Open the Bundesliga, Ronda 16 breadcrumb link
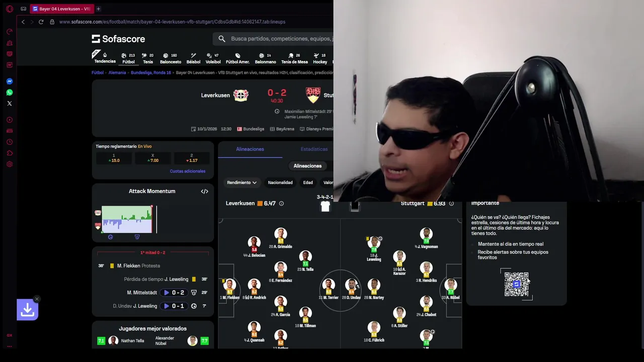This screenshot has width=644, height=362. point(151,72)
